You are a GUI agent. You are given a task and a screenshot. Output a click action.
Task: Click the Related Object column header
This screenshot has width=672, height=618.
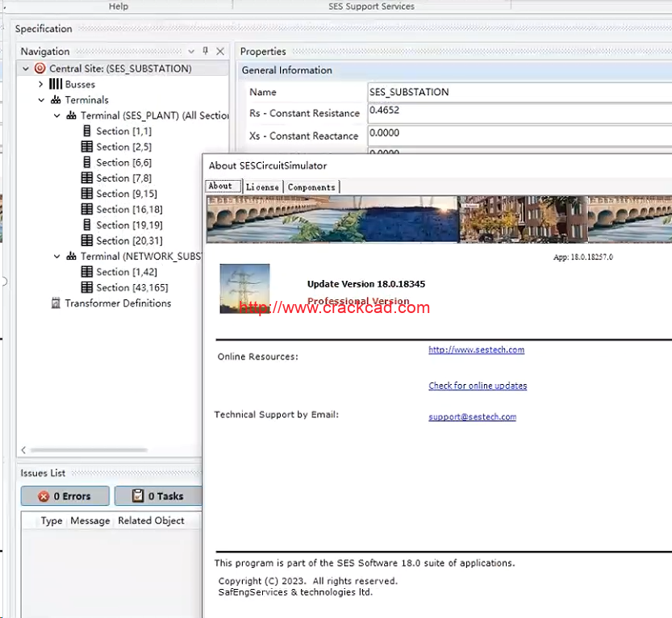[x=151, y=520]
